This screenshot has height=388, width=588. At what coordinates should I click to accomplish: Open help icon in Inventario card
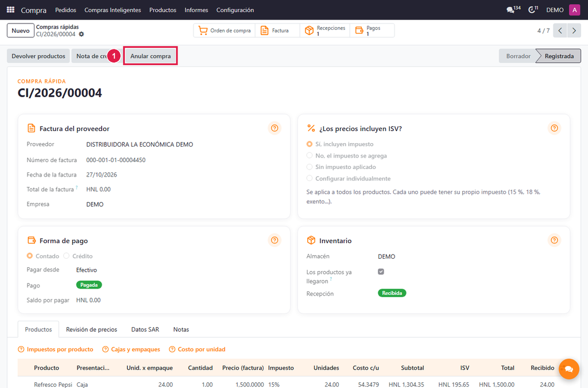click(554, 240)
